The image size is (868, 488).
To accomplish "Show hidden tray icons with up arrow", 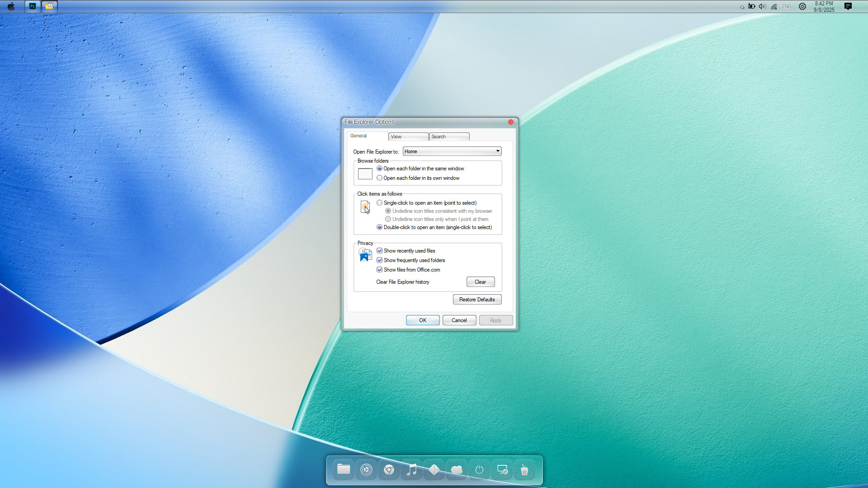I will 742,7.
